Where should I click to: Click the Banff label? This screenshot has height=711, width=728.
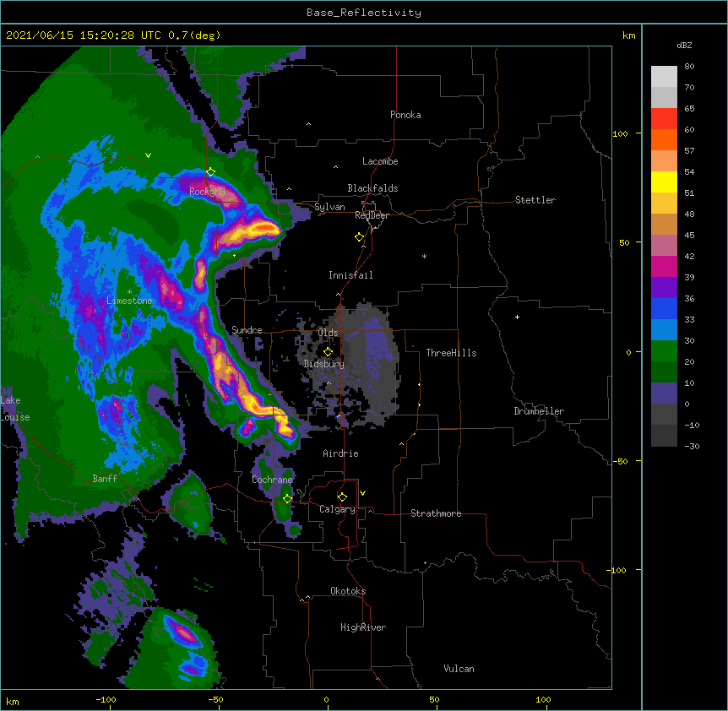(x=105, y=479)
